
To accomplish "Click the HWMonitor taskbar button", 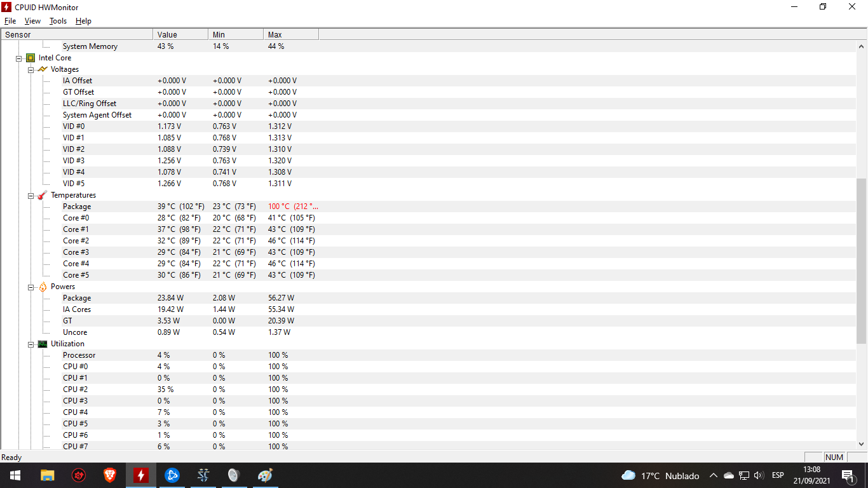I will pyautogui.click(x=140, y=475).
